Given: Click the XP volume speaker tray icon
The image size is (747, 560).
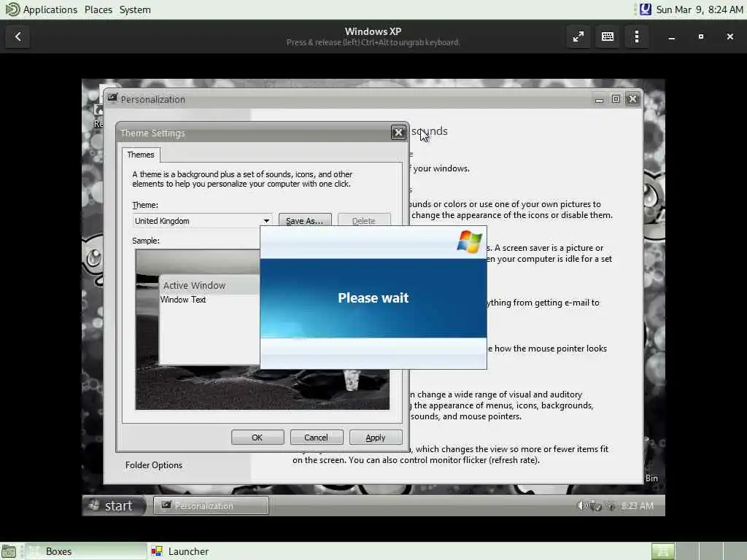Looking at the screenshot, I should 581,506.
